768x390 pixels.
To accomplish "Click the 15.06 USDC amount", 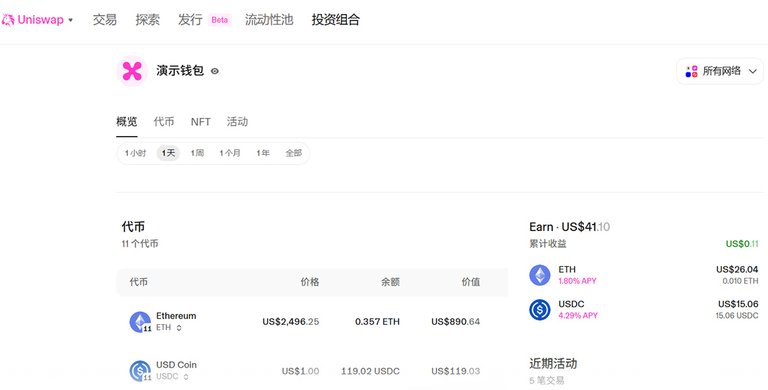I will 737,316.
